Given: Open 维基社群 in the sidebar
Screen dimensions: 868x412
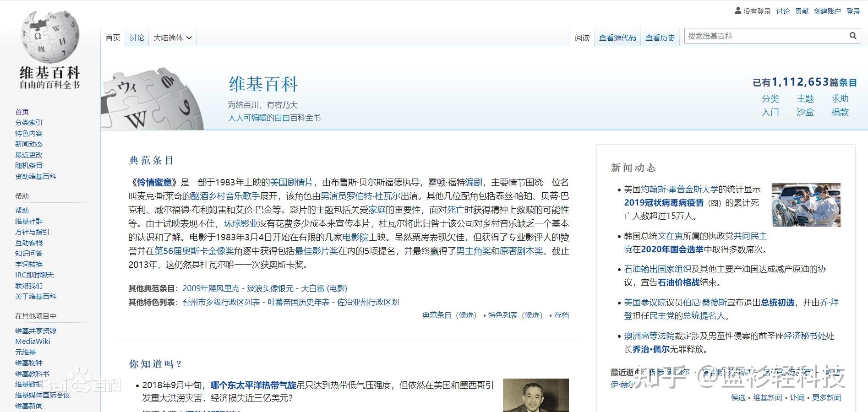Looking at the screenshot, I should click(29, 221).
